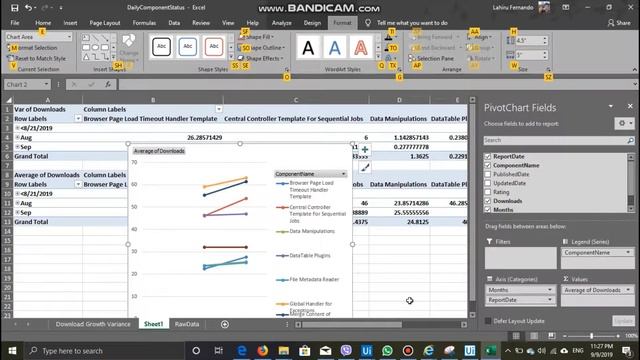Toggle Months field checkbox
The image size is (640, 360).
pos(488,209)
